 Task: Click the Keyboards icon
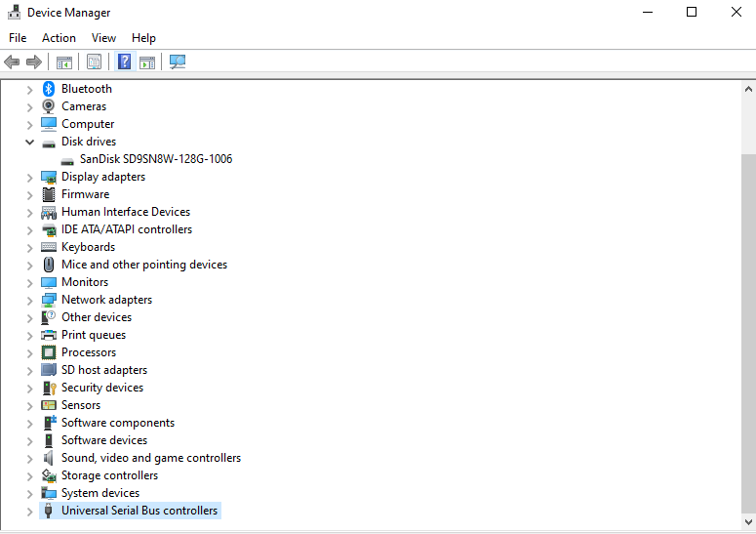pyautogui.click(x=49, y=247)
